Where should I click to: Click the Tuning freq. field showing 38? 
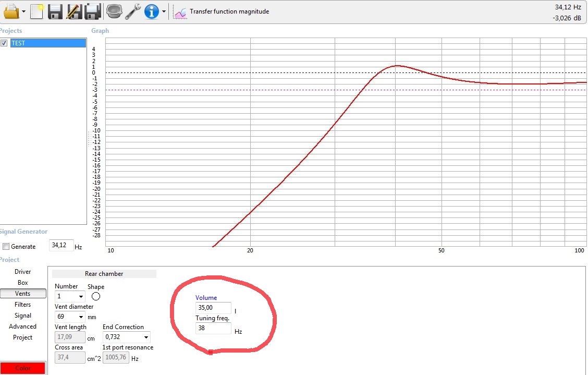213,328
